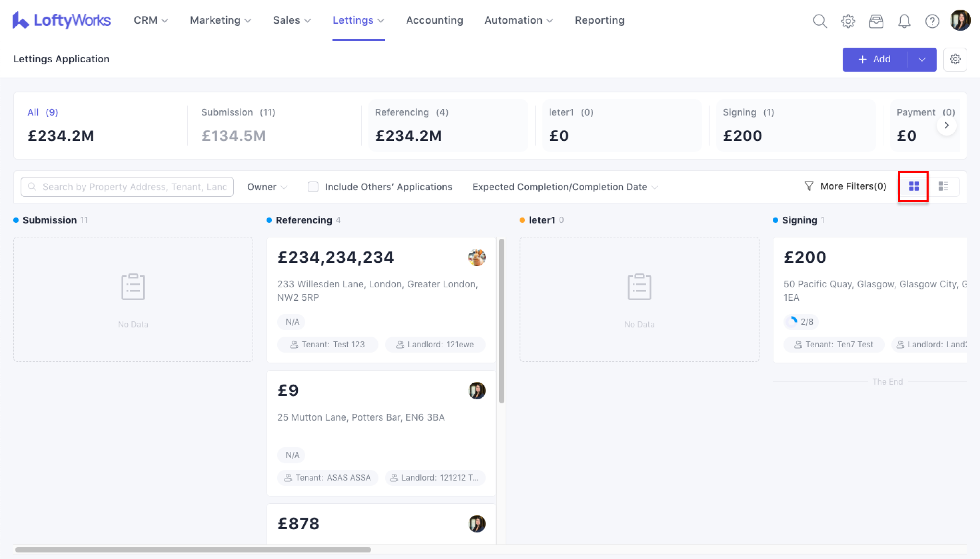Switch to kanban board view

914,187
